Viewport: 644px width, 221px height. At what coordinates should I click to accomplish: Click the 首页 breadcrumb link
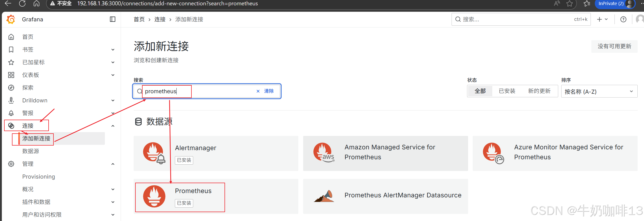click(139, 19)
